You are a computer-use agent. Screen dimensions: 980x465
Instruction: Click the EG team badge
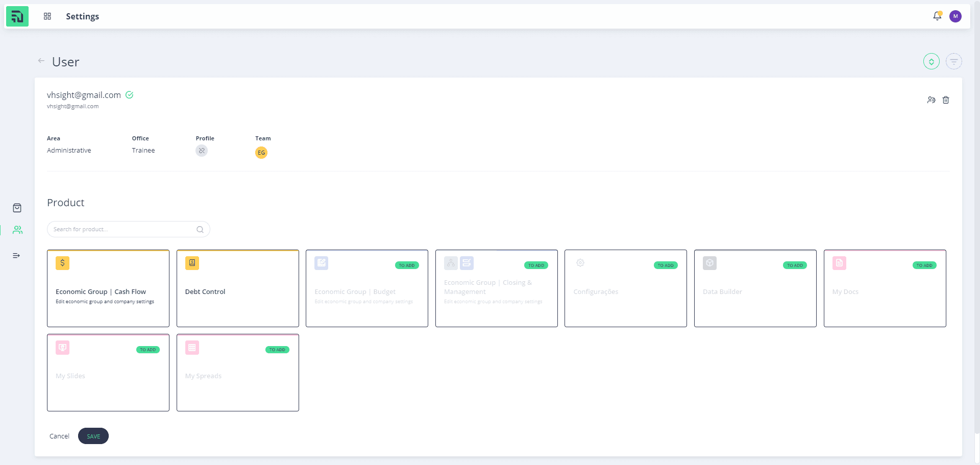tap(261, 153)
